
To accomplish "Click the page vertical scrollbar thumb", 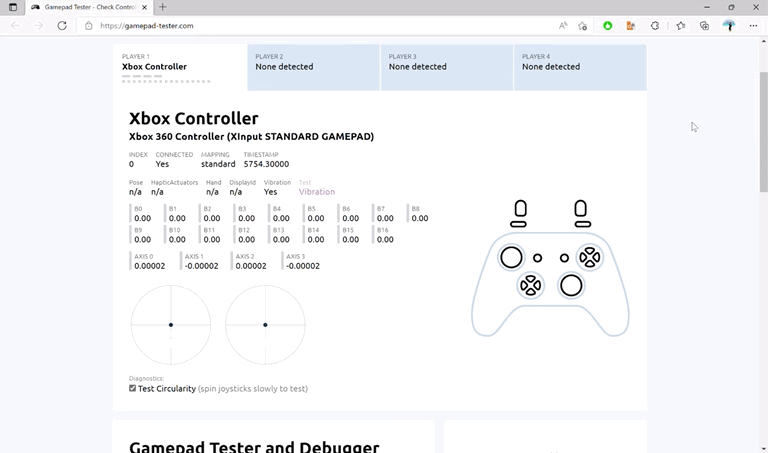I will pos(764,132).
